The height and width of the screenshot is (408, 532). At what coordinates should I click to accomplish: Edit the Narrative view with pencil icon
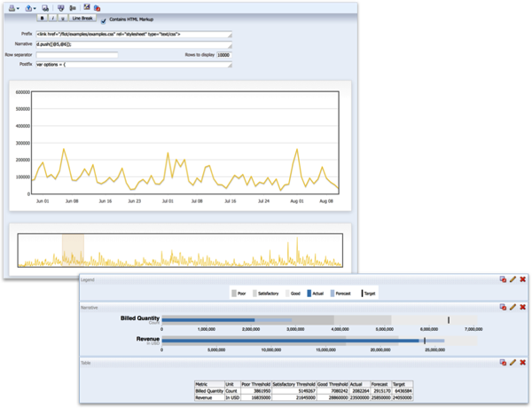pos(512,307)
